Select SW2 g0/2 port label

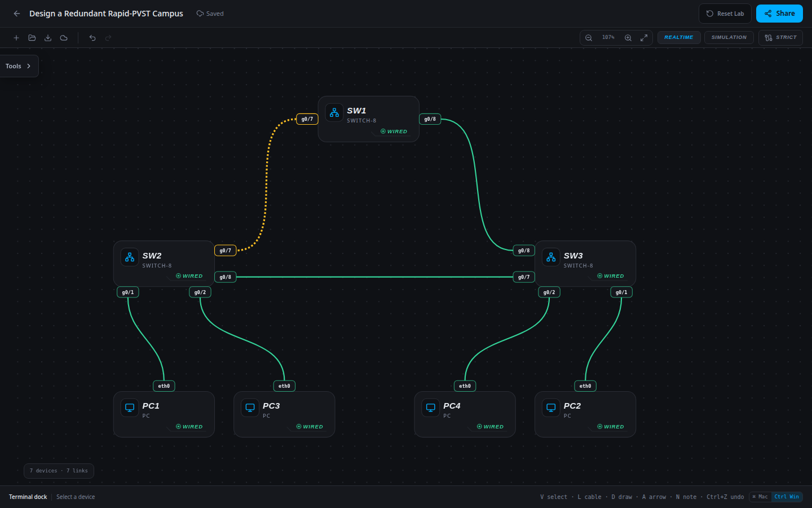[200, 292]
